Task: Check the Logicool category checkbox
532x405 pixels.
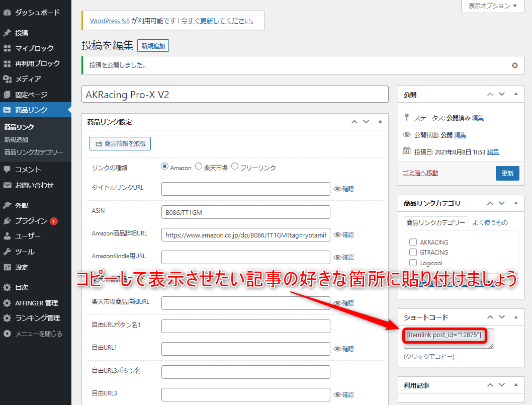Action: 413,263
